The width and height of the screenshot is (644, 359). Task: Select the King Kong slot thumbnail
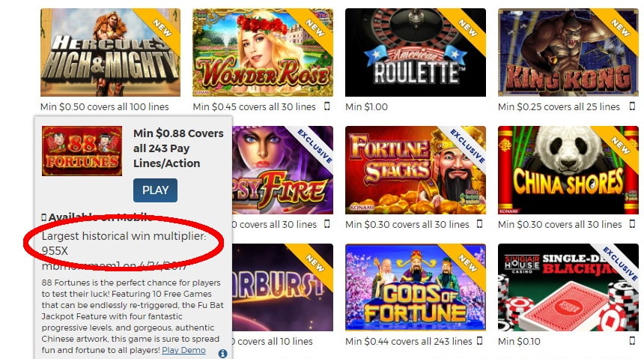coord(568,52)
